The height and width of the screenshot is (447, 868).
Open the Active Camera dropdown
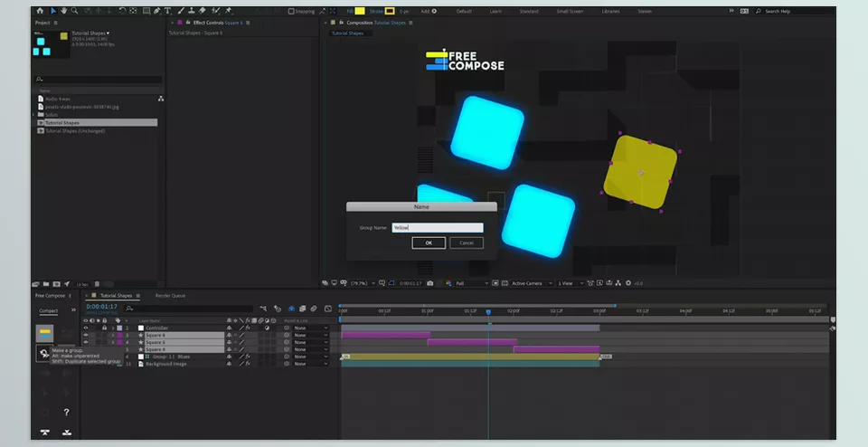532,283
